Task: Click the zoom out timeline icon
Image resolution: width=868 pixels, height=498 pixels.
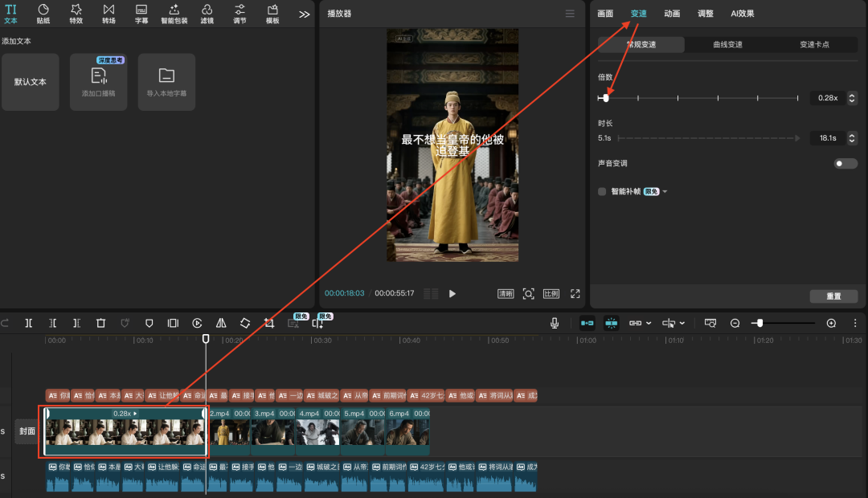Action: [735, 323]
